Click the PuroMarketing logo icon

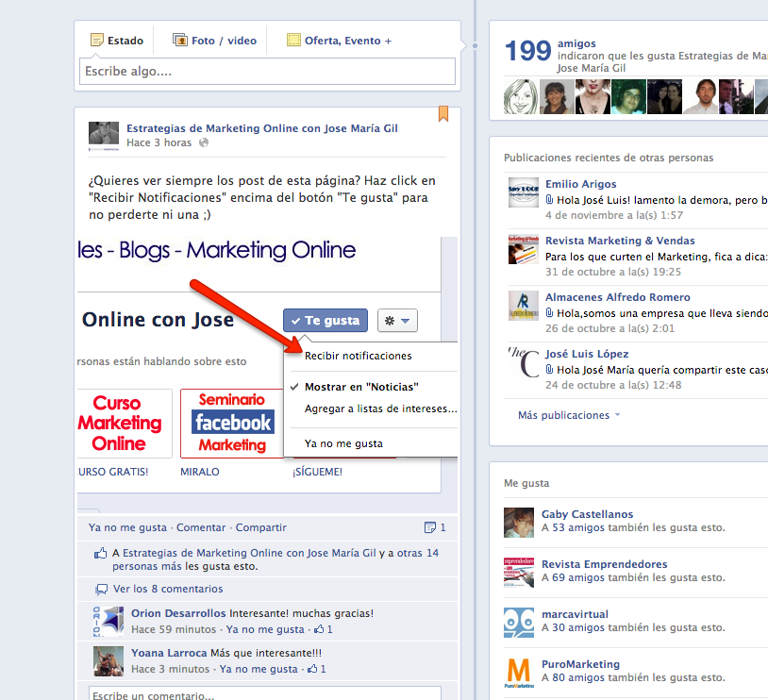[519, 673]
